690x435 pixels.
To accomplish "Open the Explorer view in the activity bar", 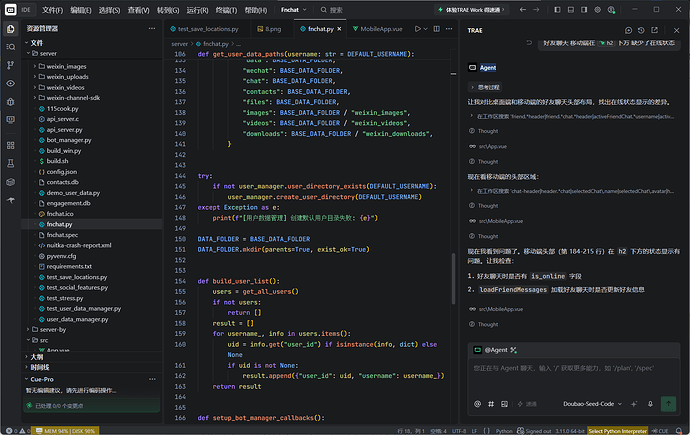I will (11, 29).
